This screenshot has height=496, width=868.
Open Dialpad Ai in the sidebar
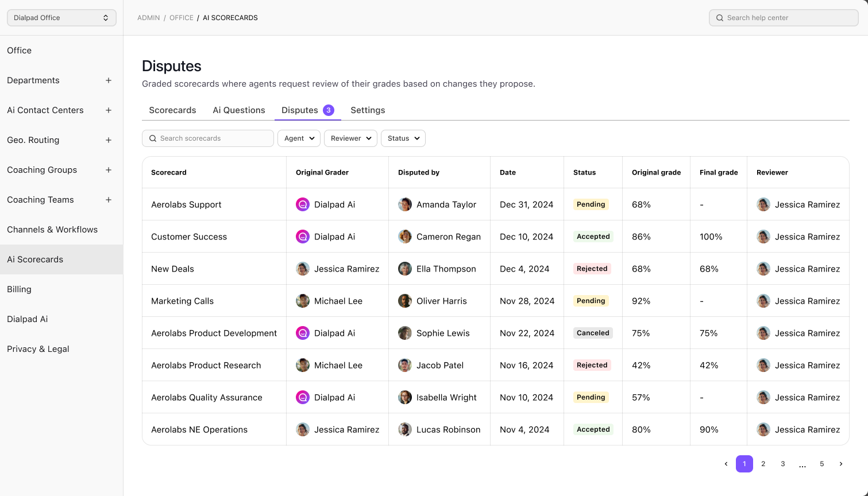click(x=61, y=319)
